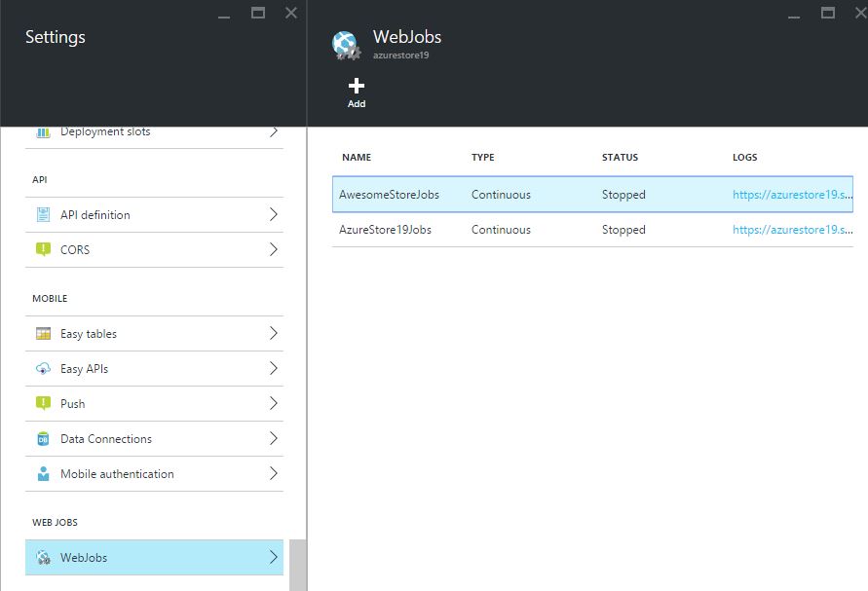The width and height of the screenshot is (868, 591).
Task: Select the AzureStore19Jobs row
Action: (592, 230)
